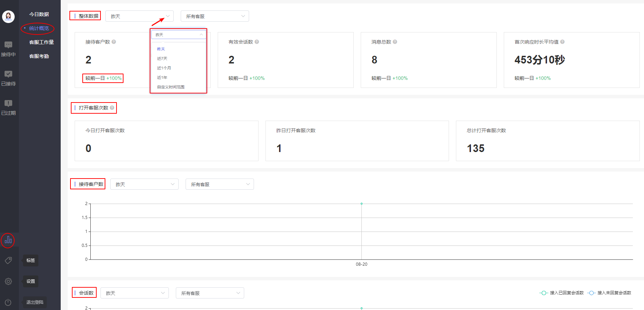Open the 标签 tag icon
This screenshot has width=644, height=310.
(8, 260)
